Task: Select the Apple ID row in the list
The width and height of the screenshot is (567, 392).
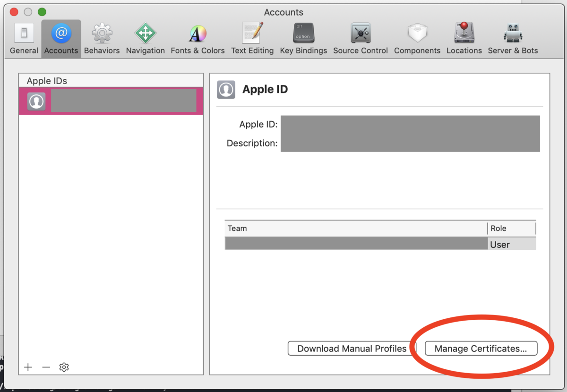Action: pyautogui.click(x=111, y=101)
